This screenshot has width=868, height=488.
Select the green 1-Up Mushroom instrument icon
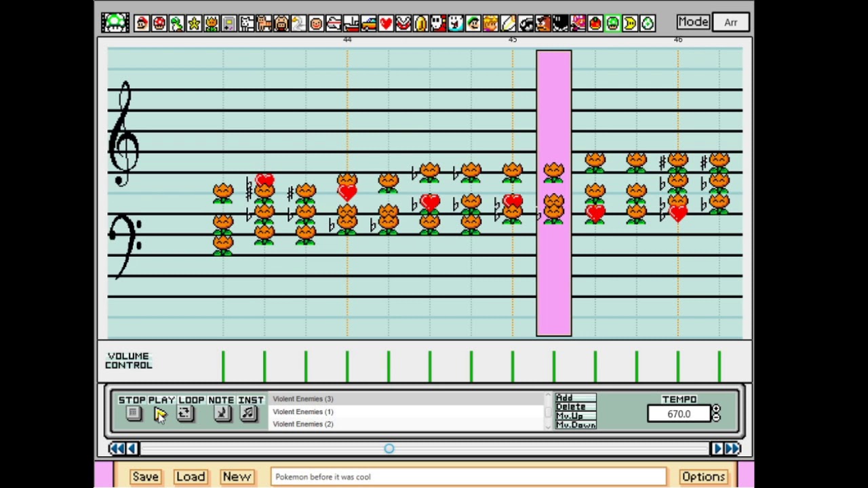612,23
